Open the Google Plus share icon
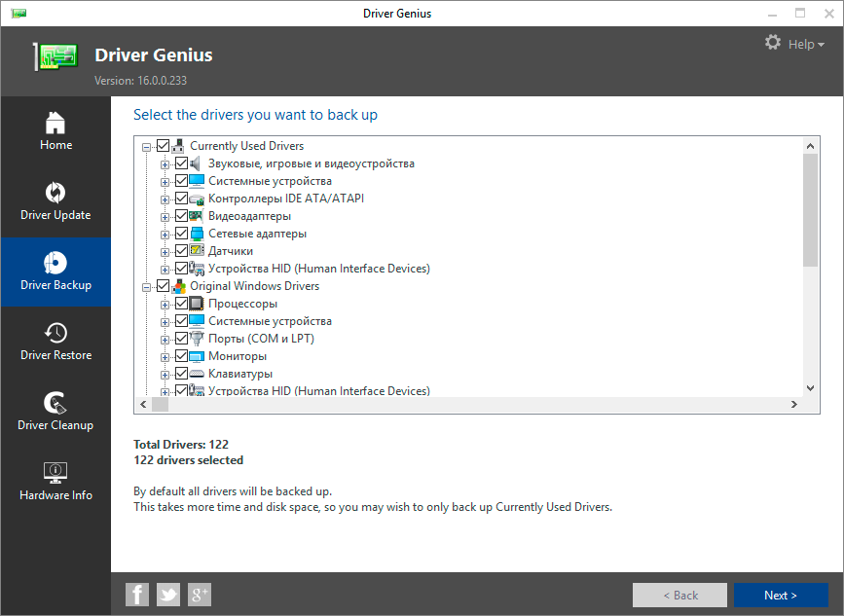 (x=200, y=595)
